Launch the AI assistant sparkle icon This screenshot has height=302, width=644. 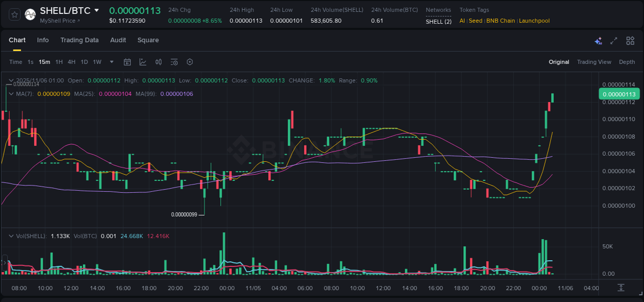pos(598,40)
